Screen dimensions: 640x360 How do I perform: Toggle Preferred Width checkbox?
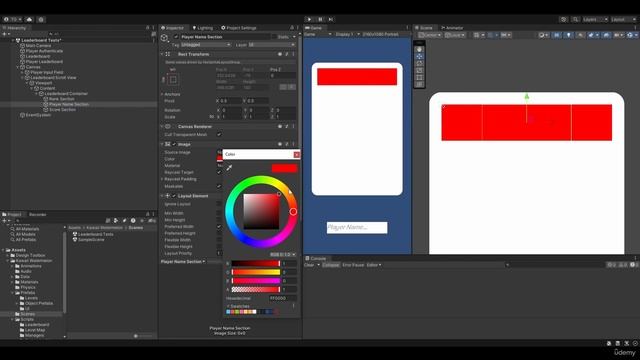pyautogui.click(x=219, y=227)
